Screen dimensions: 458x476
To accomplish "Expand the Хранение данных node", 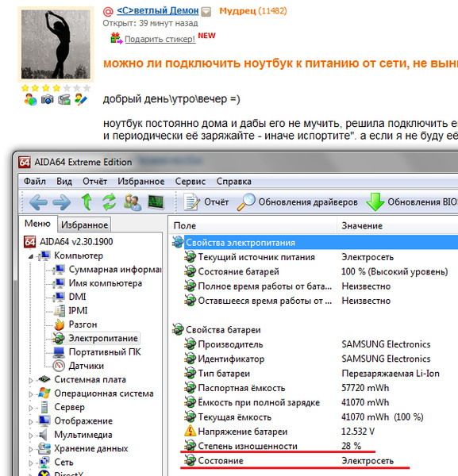I will coord(31,449).
